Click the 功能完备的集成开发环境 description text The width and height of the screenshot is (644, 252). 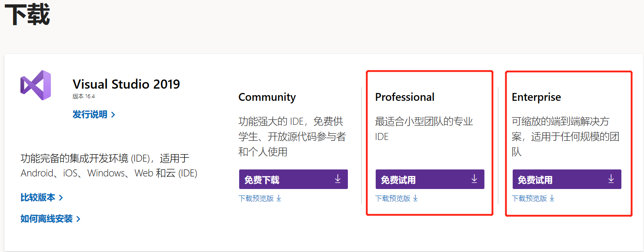pos(109,166)
